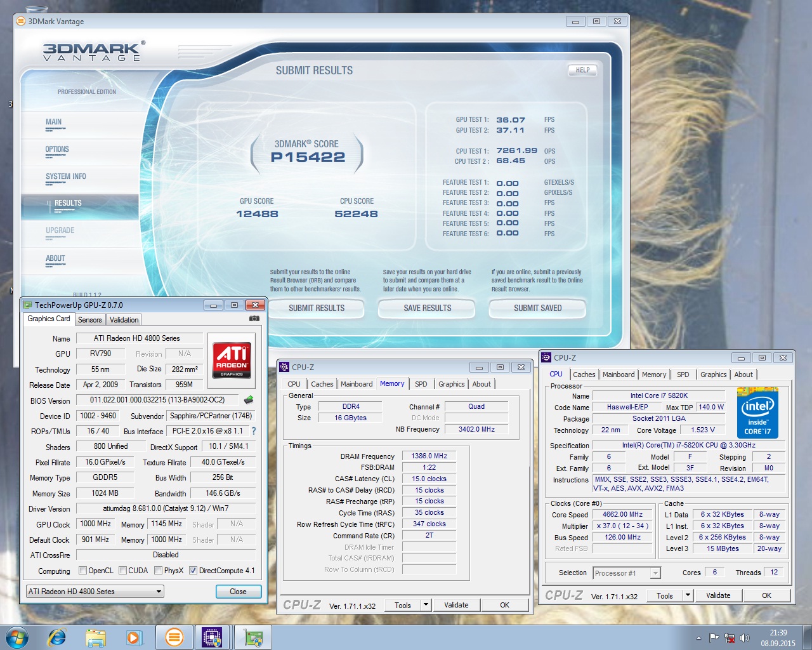Switch to GPU-Z taskbar icon
Viewport: 812px width, 650px height.
pos(253,637)
